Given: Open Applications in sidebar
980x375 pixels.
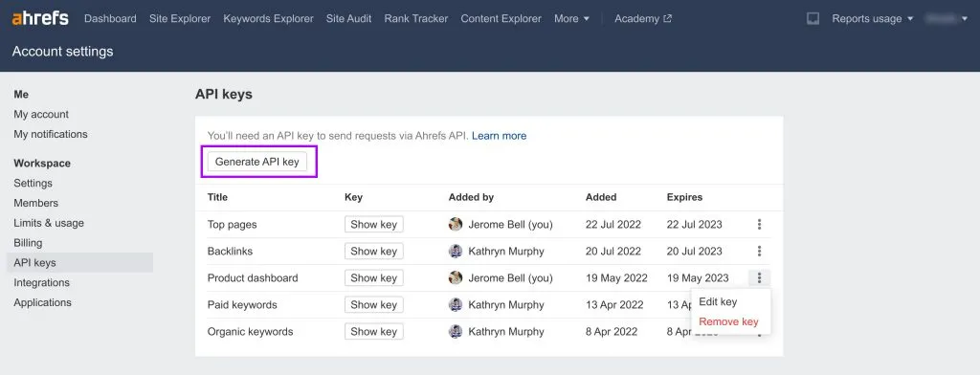Looking at the screenshot, I should pos(42,302).
